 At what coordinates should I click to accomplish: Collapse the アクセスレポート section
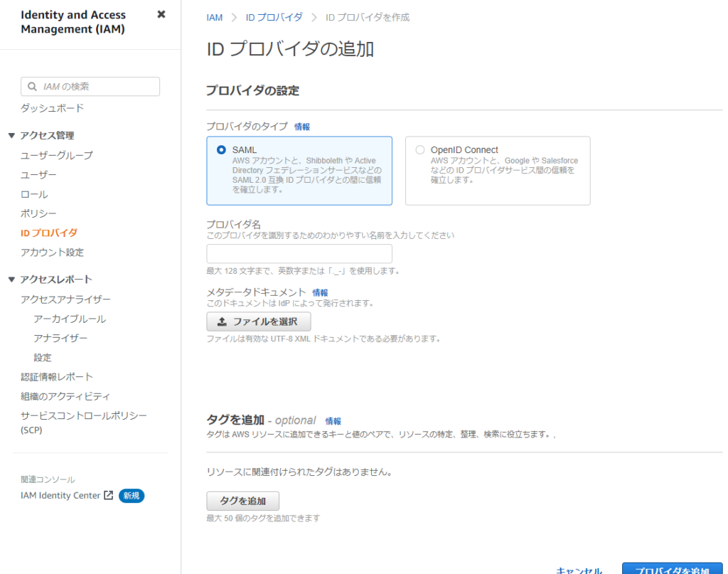11,280
